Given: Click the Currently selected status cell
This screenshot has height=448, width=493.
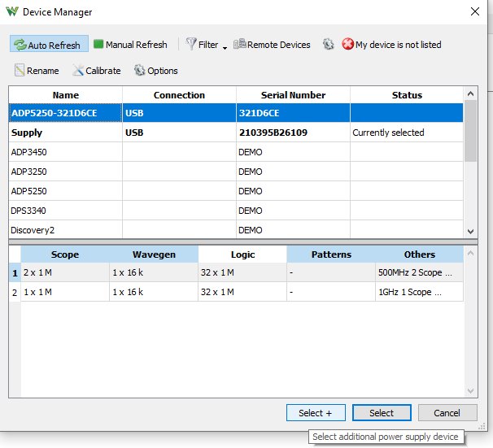Looking at the screenshot, I should (x=407, y=133).
